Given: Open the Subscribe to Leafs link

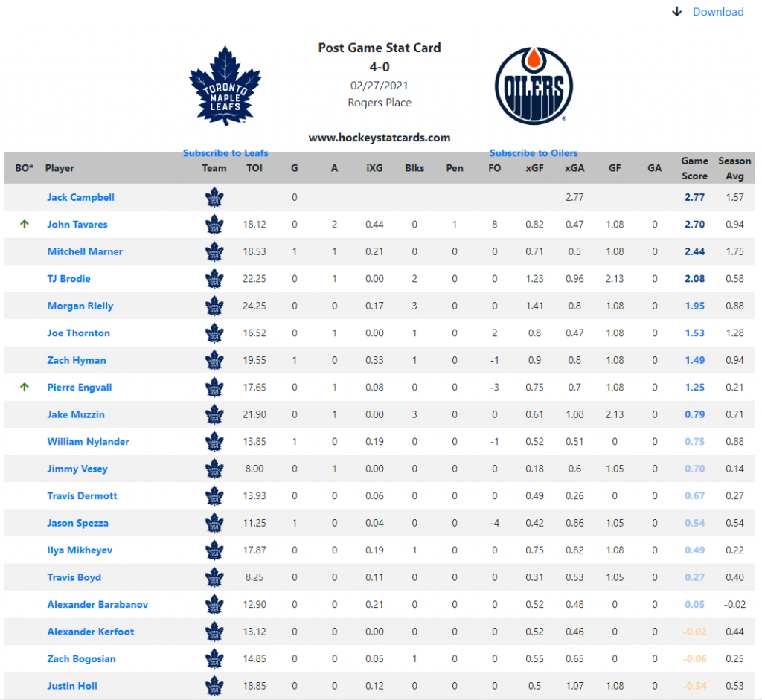Looking at the screenshot, I should click(225, 152).
